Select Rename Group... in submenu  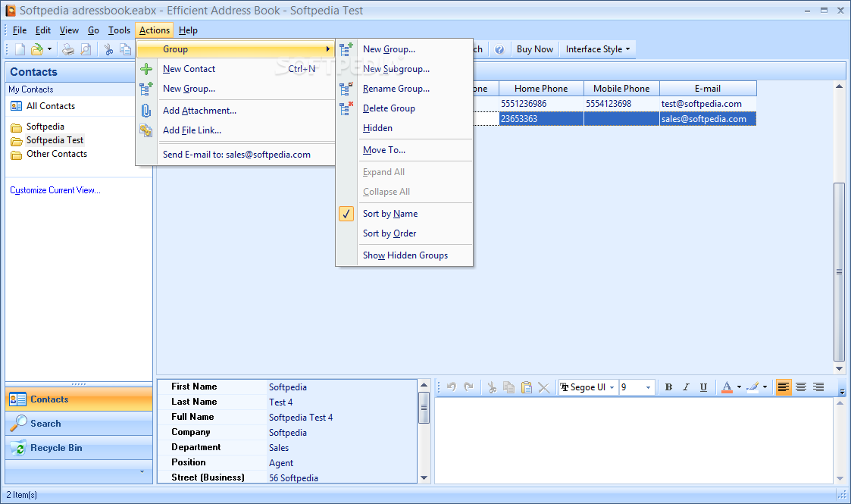(405, 89)
